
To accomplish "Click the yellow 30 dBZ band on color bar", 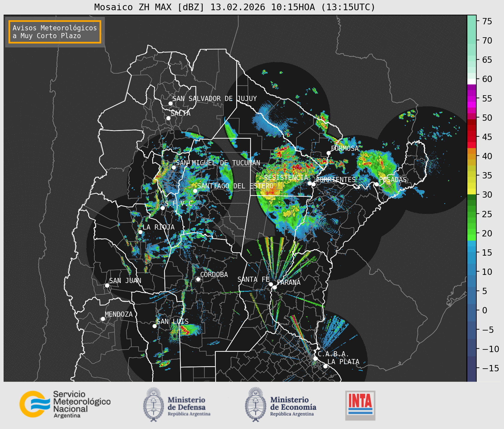I will coord(472,191).
